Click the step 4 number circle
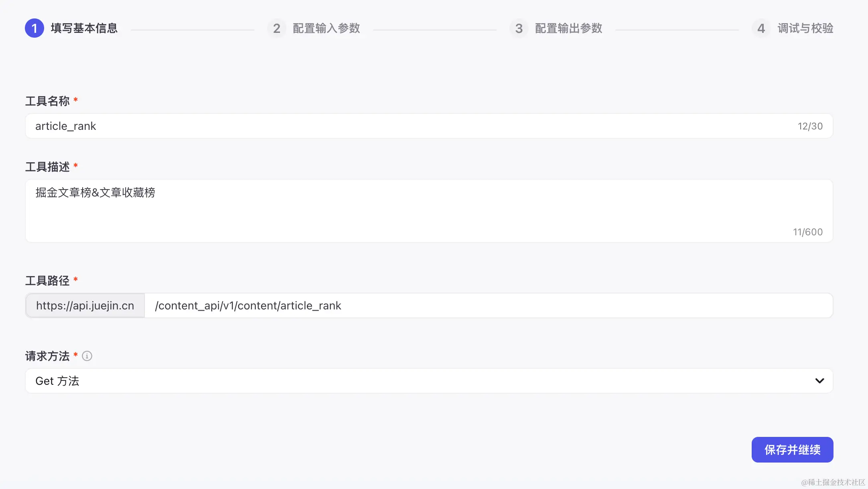The image size is (868, 489). pos(761,28)
